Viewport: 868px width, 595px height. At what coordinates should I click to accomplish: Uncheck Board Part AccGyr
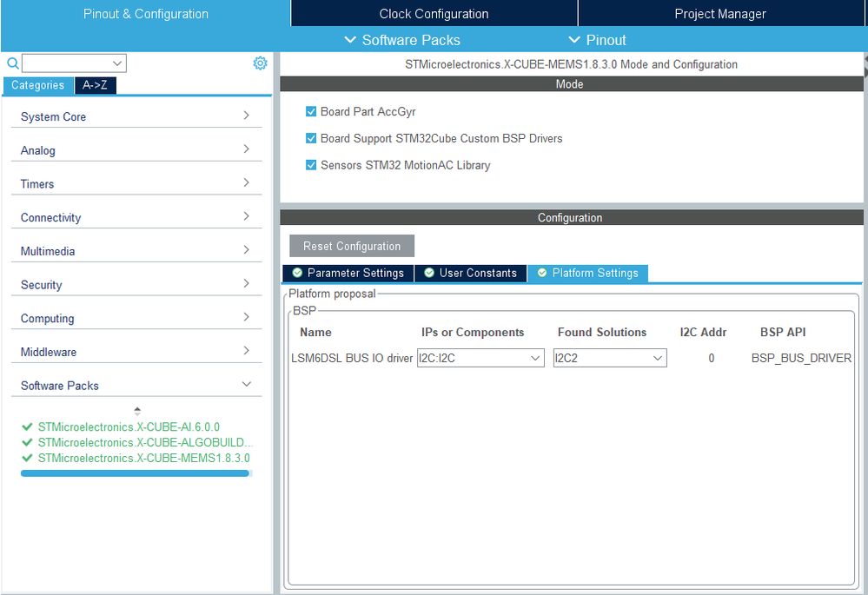[x=311, y=111]
